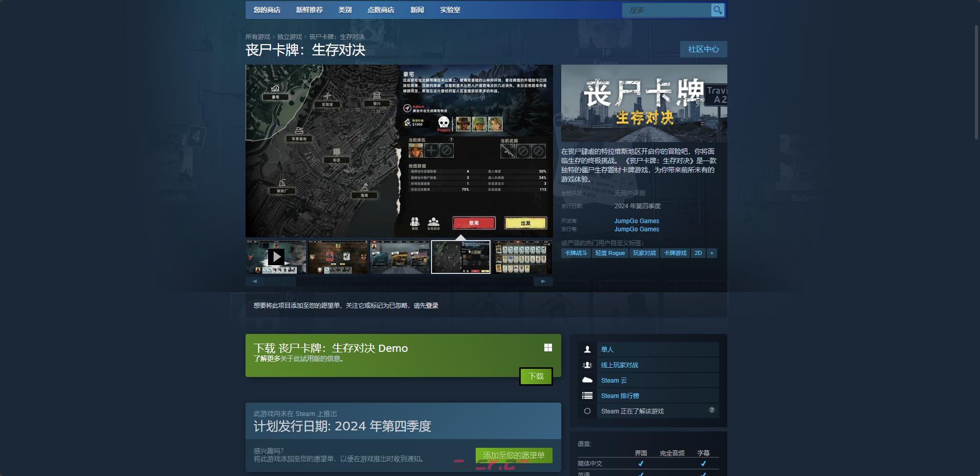Click into the store search field
This screenshot has height=476, width=980.
tap(666, 10)
